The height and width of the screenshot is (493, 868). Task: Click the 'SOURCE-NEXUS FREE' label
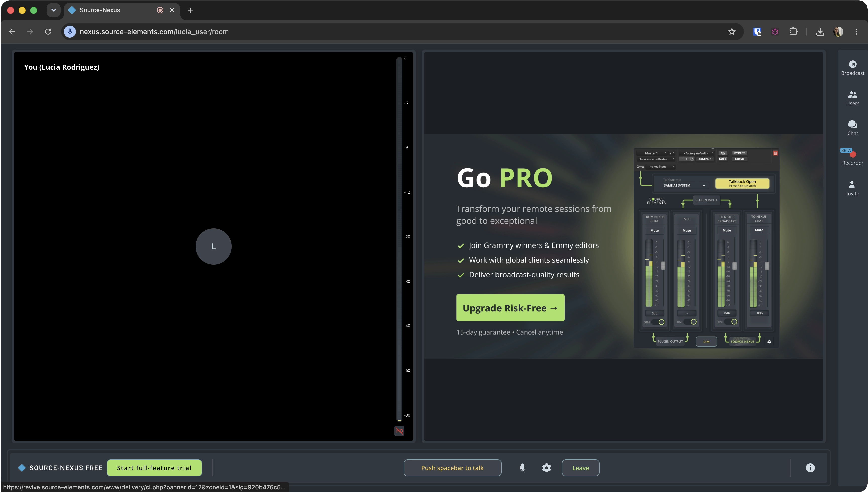[66, 468]
